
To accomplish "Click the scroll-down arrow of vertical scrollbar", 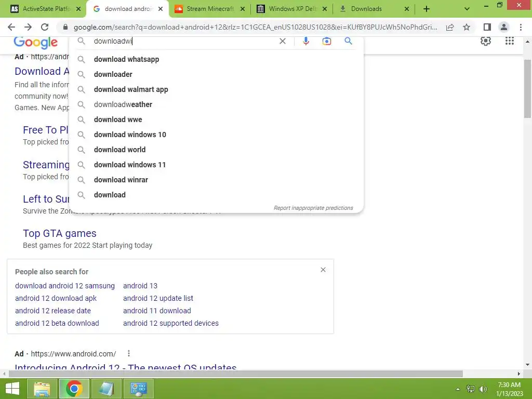I will [527, 365].
